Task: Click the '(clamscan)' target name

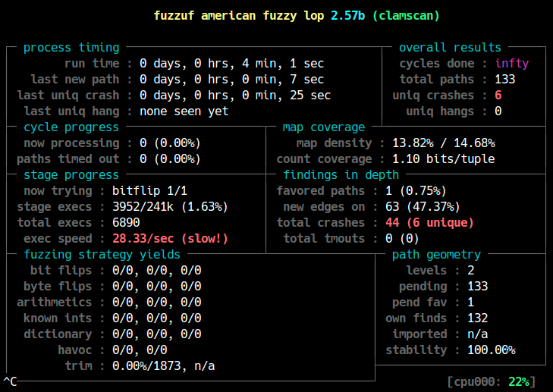Action: [406, 16]
